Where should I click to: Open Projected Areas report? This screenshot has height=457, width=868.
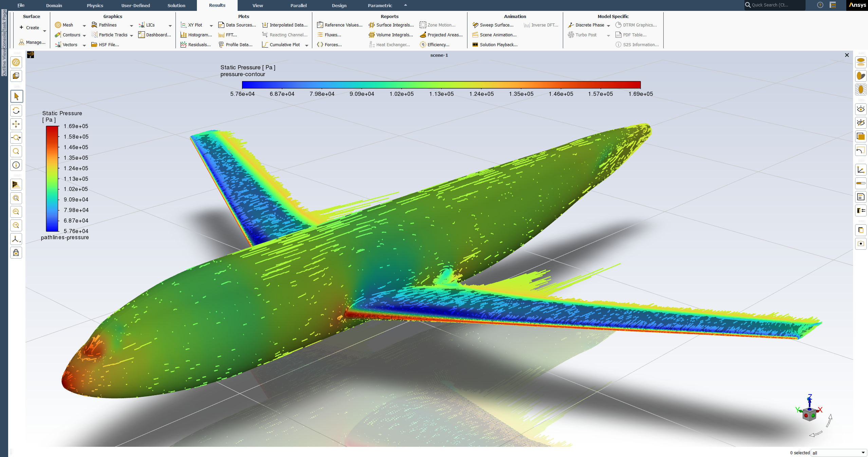[x=441, y=35]
